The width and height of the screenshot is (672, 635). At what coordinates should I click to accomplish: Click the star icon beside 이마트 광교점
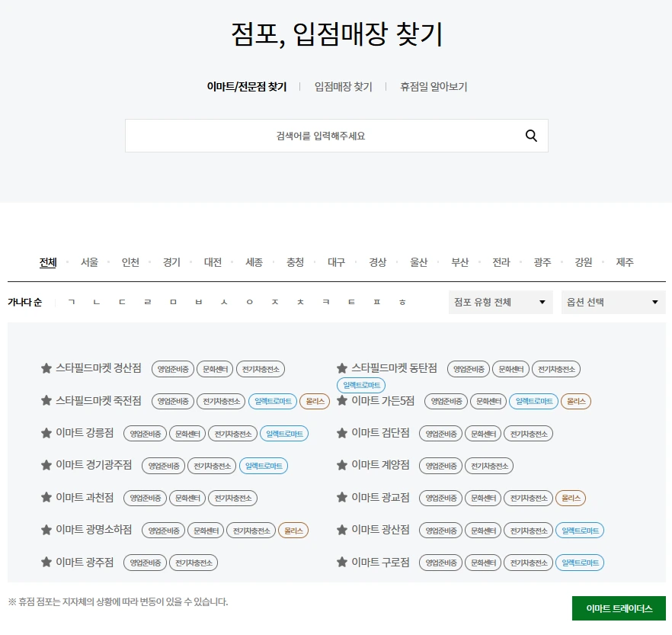point(342,498)
